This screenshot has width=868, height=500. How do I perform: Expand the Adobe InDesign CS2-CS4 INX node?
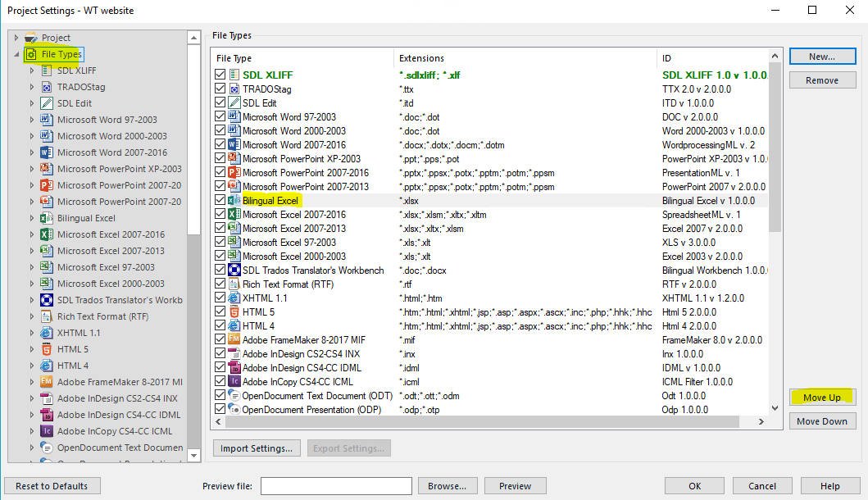click(x=31, y=398)
